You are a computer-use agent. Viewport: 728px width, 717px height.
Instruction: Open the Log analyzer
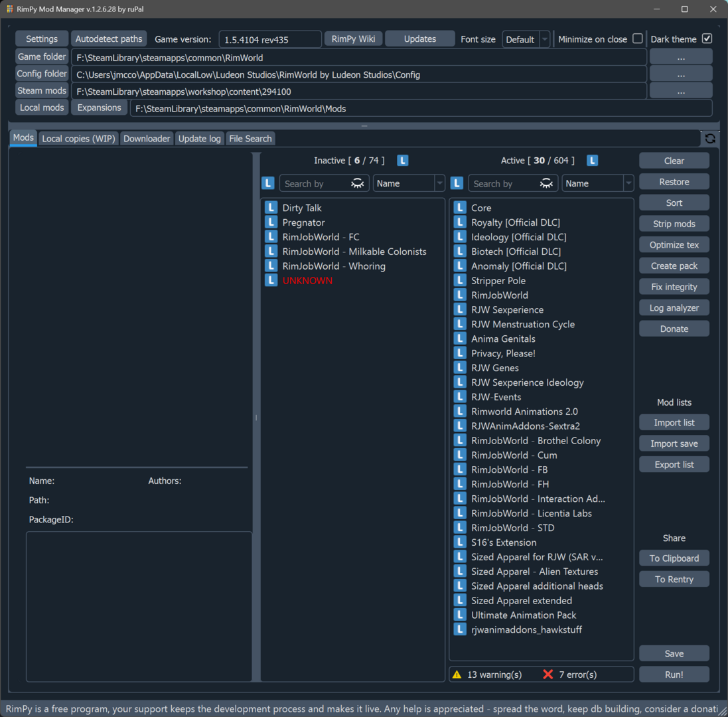[674, 307]
